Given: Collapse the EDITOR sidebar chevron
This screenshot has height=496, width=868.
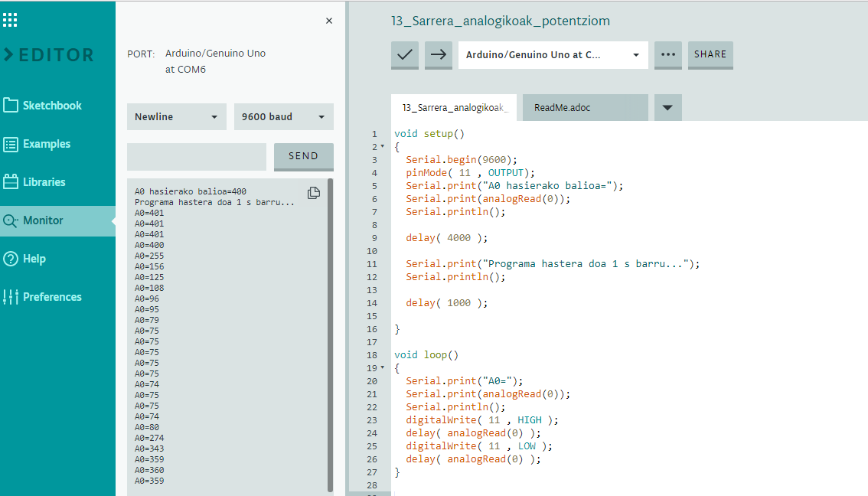Looking at the screenshot, I should point(8,55).
